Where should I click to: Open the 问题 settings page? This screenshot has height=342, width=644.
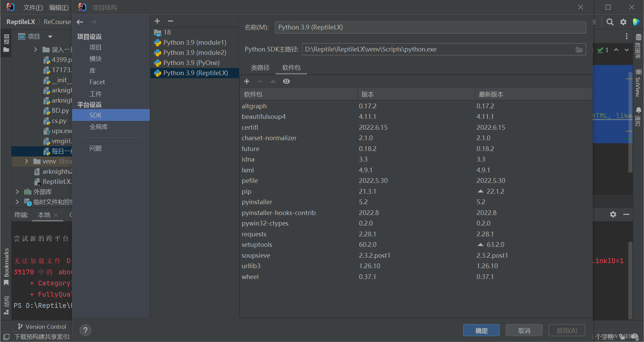pos(95,148)
